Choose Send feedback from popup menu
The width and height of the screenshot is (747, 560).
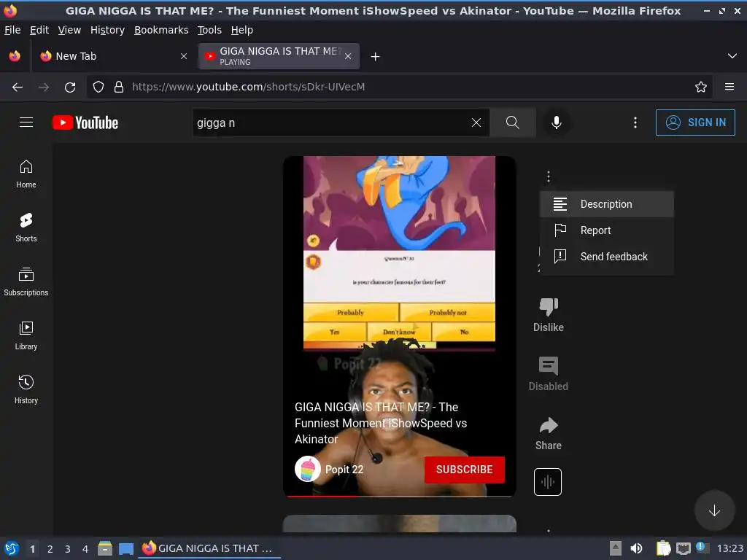606,257
